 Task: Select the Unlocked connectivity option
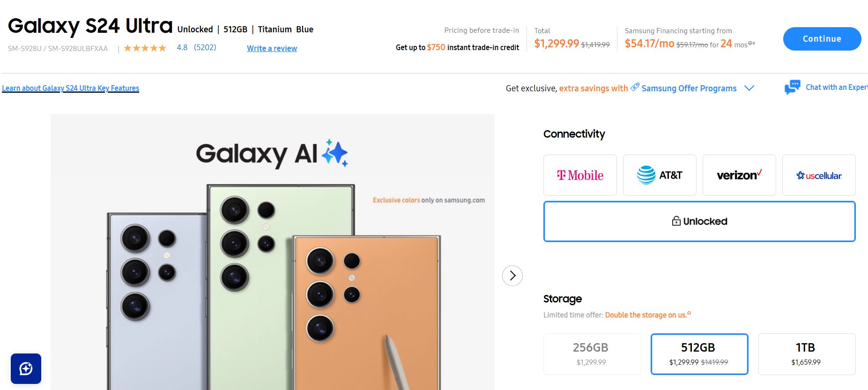click(699, 221)
